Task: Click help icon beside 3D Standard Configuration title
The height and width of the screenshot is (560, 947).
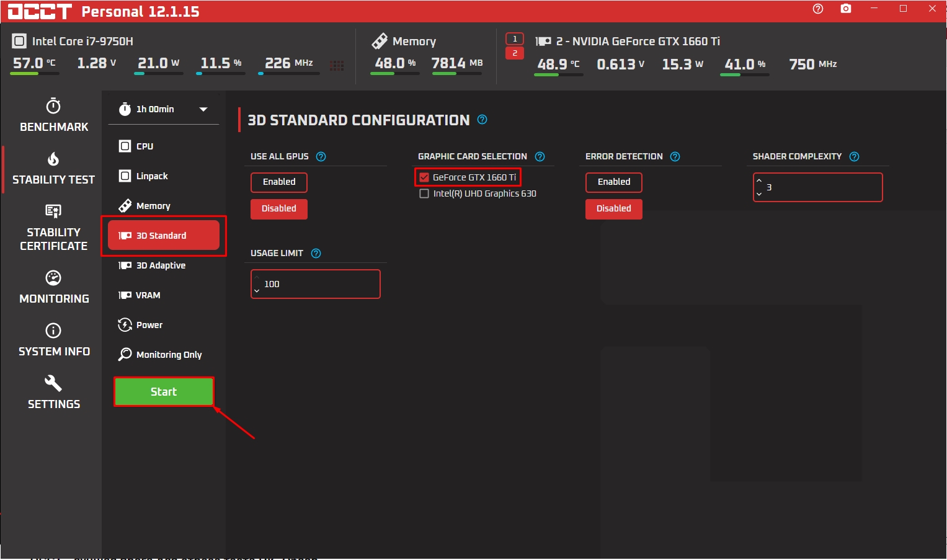Action: pyautogui.click(x=482, y=120)
